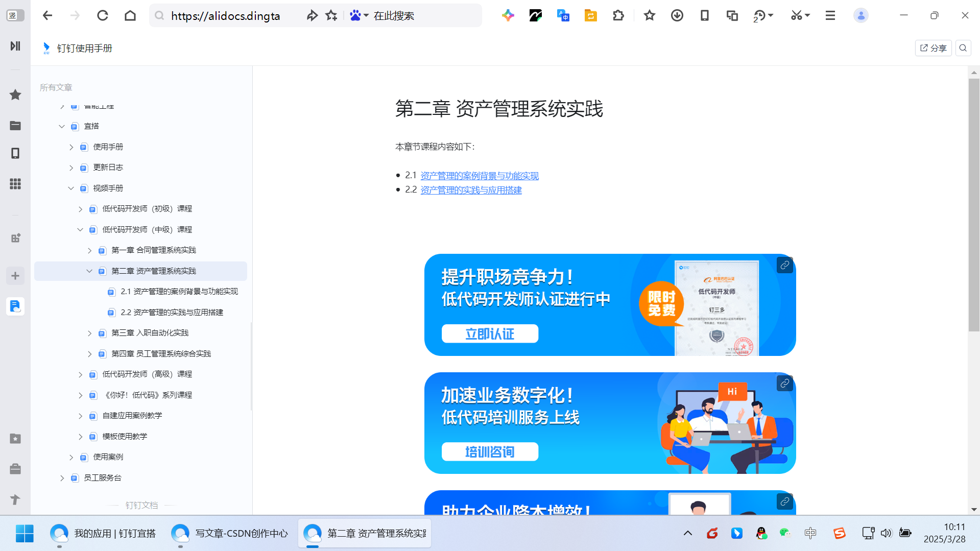Switch to 我的应用 | 钉钉宜搭 taskbar window
This screenshot has height=551, width=980.
click(x=103, y=534)
